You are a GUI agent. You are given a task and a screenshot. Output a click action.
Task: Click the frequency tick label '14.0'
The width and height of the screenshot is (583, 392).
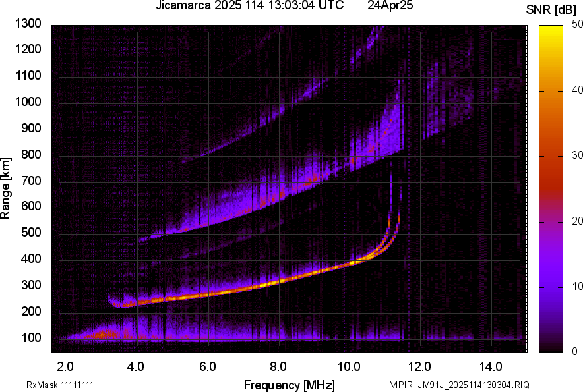(x=491, y=367)
